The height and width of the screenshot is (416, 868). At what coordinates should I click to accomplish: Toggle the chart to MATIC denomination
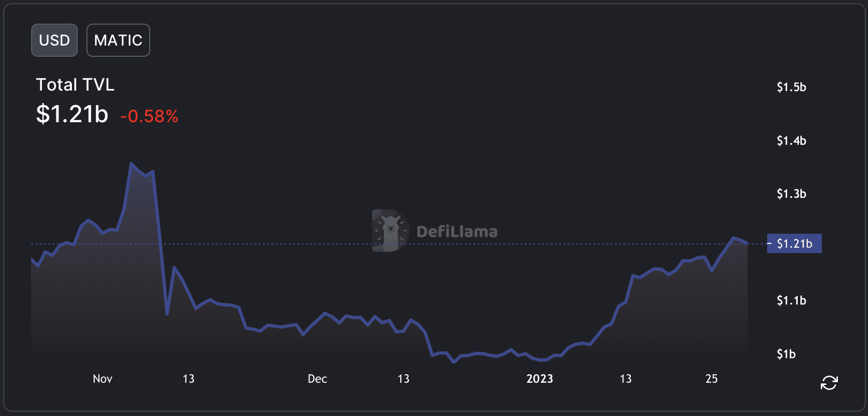(x=118, y=40)
